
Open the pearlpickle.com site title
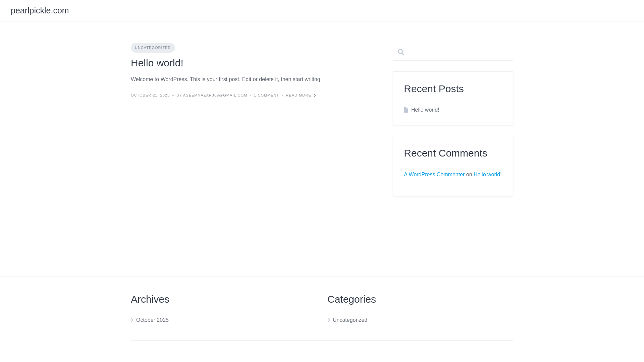(x=40, y=10)
